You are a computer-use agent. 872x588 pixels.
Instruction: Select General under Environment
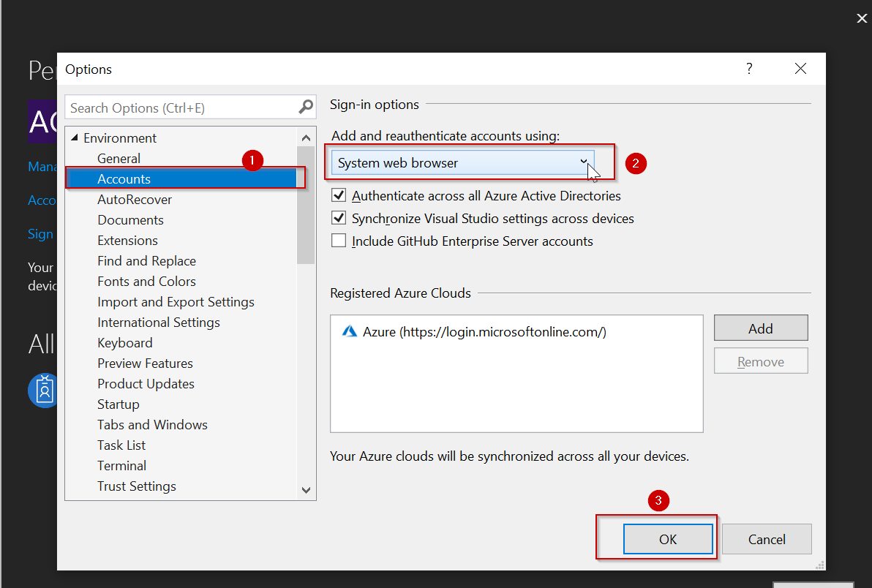[119, 159]
